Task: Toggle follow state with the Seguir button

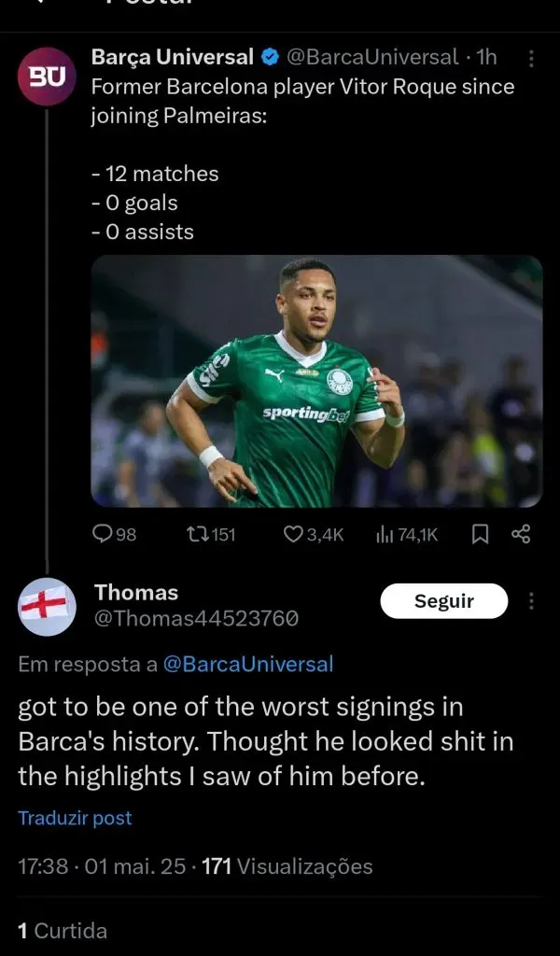Action: (443, 600)
